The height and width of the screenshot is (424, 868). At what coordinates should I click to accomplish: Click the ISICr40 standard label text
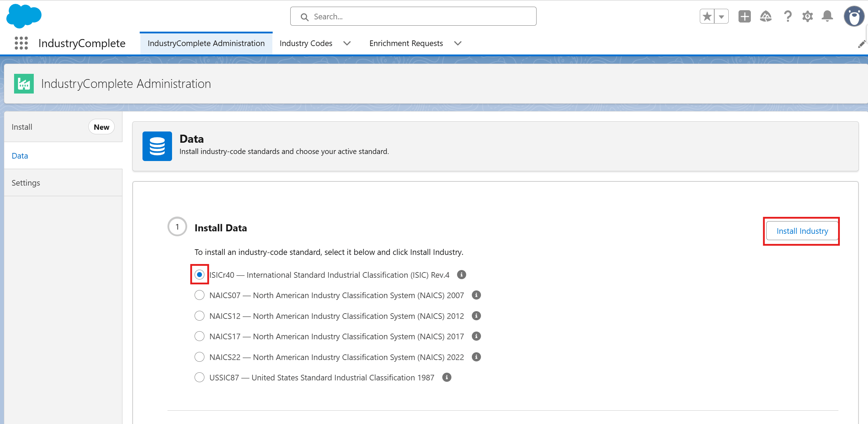[x=329, y=275]
